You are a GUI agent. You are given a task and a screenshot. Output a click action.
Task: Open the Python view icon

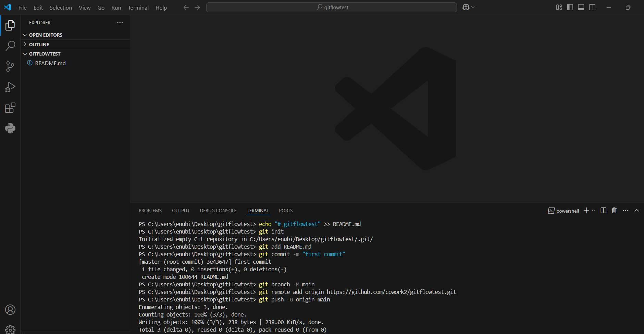click(10, 128)
